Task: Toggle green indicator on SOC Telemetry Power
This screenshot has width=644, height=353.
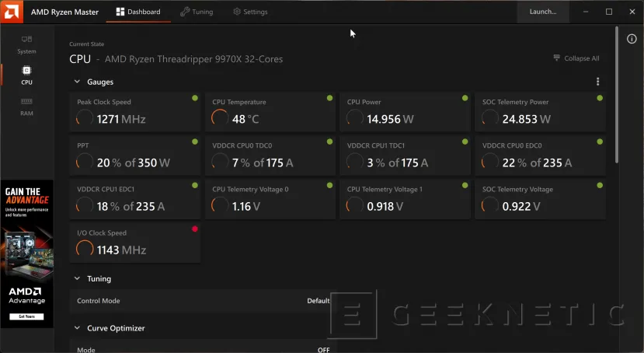Action: tap(600, 98)
